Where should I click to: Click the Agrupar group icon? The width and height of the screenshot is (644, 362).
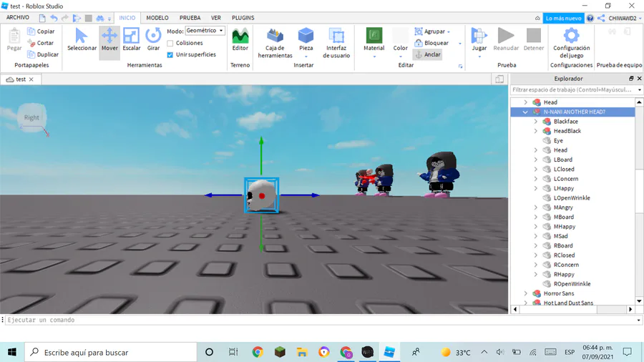pos(419,31)
